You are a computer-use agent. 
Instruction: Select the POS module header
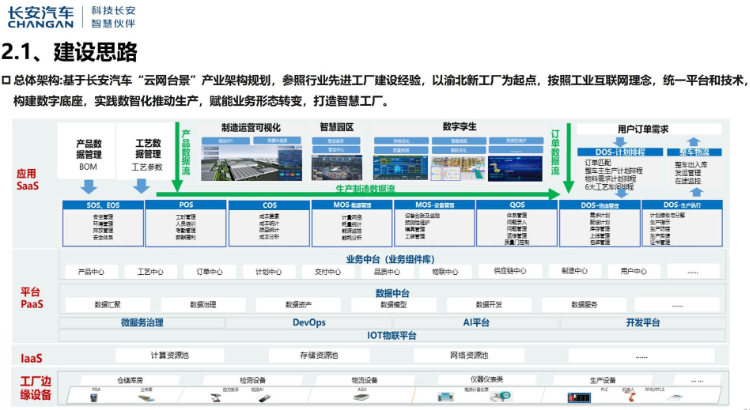tap(186, 204)
